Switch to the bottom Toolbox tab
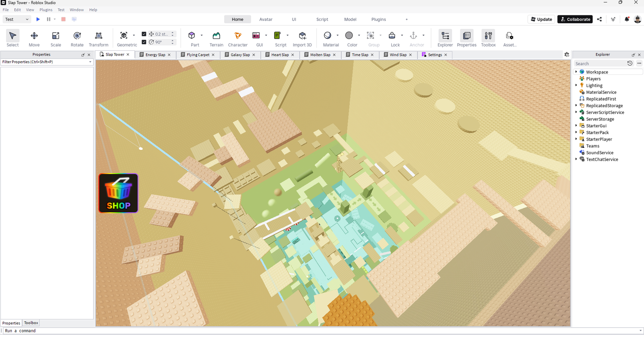The width and height of the screenshot is (644, 344). click(31, 323)
